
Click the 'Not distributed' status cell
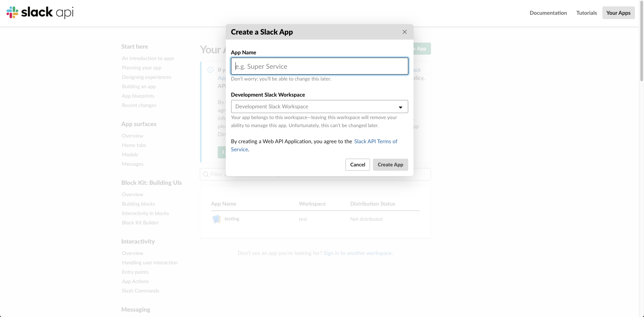(x=366, y=219)
